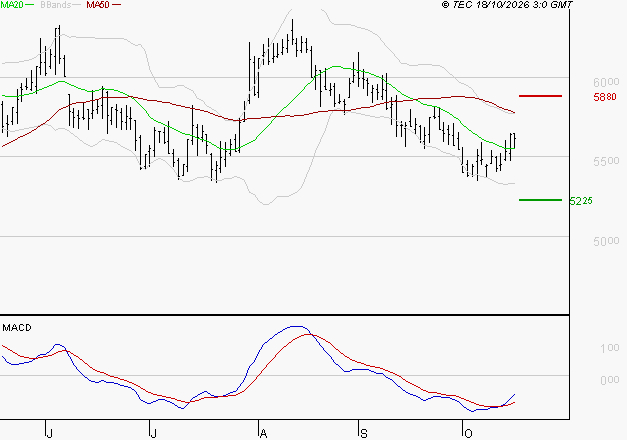
Task: Click the MACD 100 axis label
Action: coord(610,348)
